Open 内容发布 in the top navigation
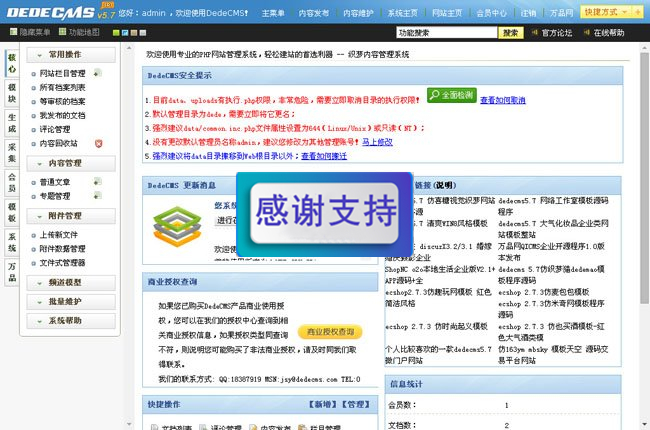Screen dimensions: 650x430 314,13
